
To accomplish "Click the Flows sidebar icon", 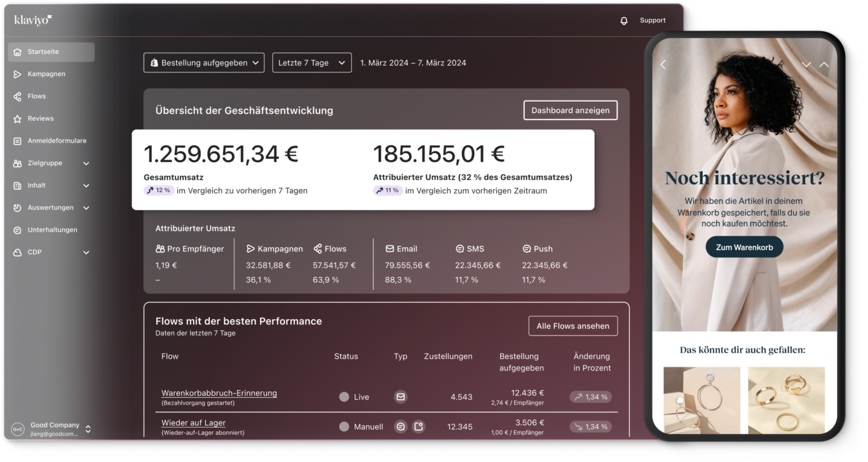I will 17,97.
